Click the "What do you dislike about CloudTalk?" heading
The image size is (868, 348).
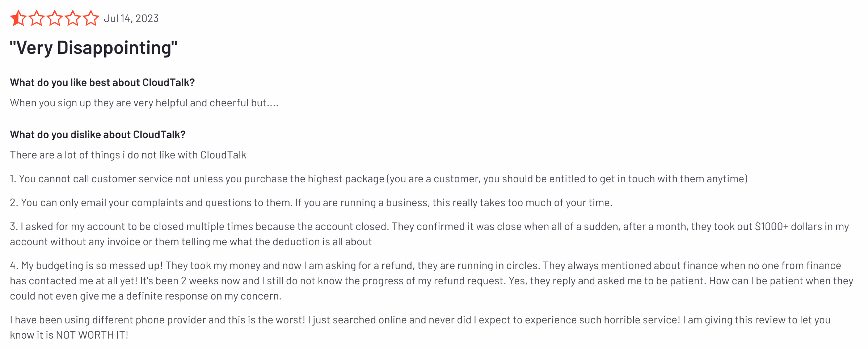click(x=98, y=135)
